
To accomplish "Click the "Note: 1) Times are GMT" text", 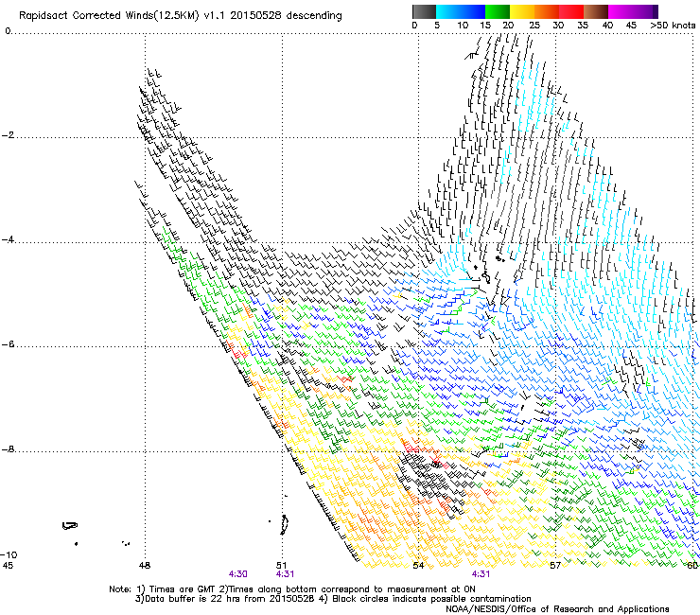I will pyautogui.click(x=163, y=589).
